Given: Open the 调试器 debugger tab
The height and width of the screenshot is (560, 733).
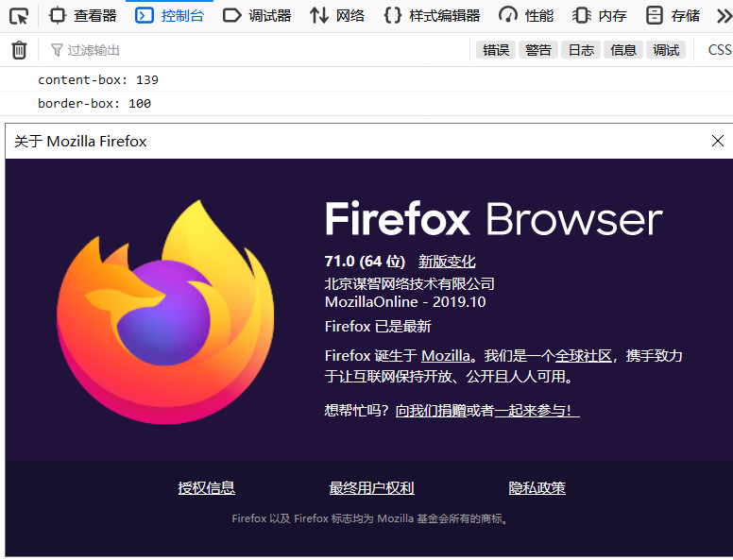Looking at the screenshot, I should pyautogui.click(x=257, y=16).
